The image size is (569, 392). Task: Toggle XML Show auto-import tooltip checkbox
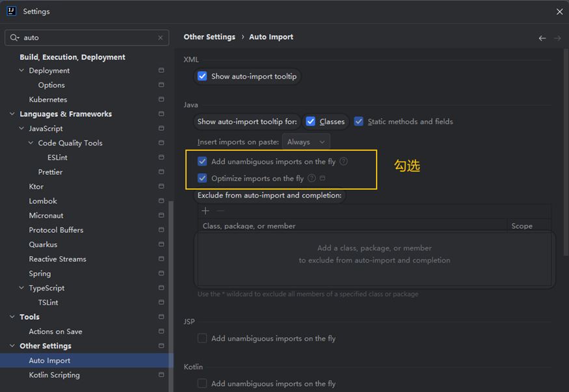tap(202, 76)
